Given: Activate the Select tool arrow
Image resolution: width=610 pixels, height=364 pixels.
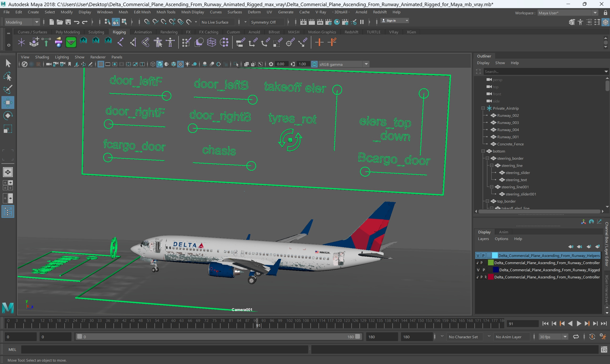Looking at the screenshot, I should click(8, 63).
